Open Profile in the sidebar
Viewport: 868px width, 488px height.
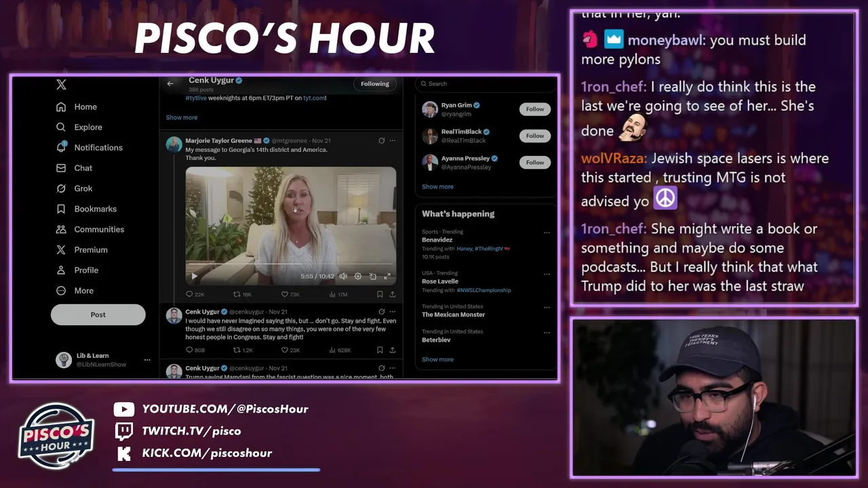click(x=77, y=270)
